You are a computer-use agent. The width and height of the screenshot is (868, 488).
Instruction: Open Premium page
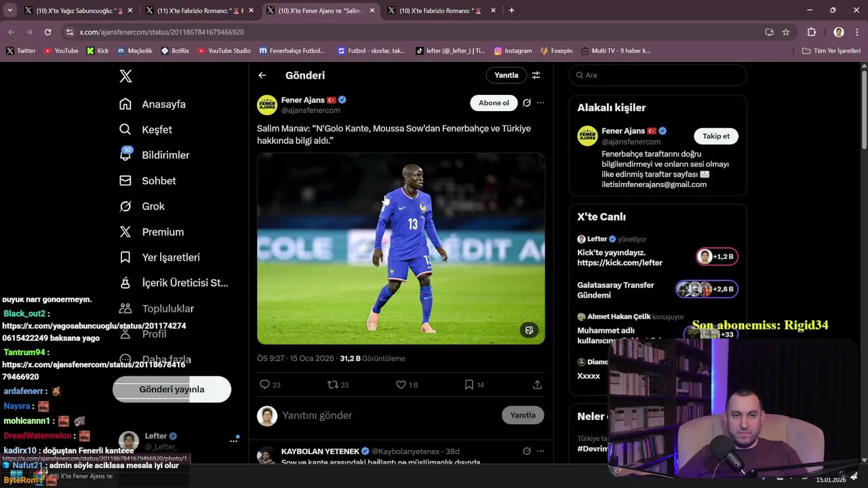coord(152,232)
